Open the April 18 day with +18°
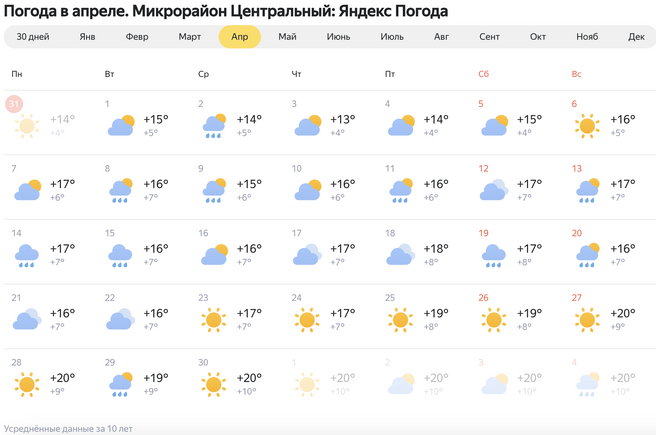656x435 pixels. pos(420,248)
